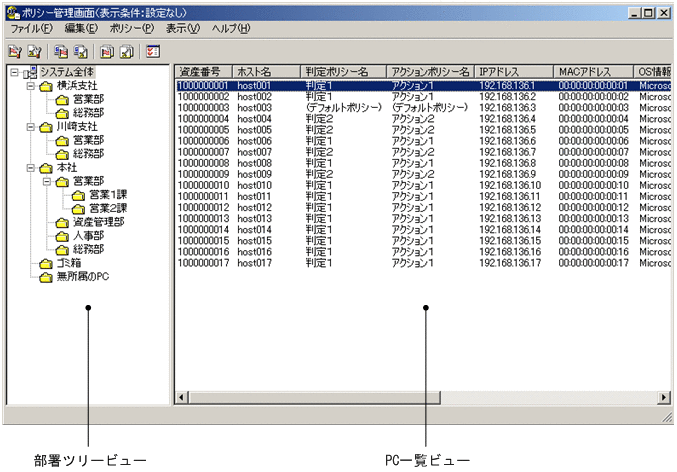Click the second toolbar icon from the left
The image size is (677, 472).
coord(35,51)
